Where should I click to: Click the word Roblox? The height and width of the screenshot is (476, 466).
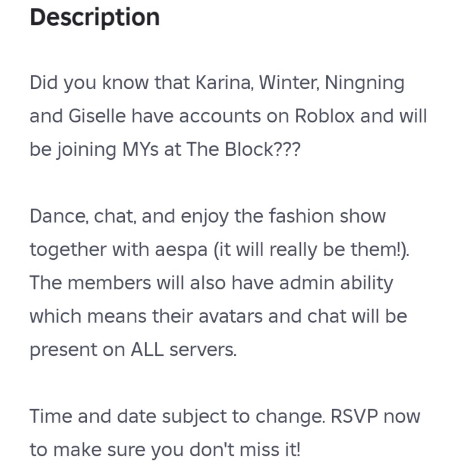(x=324, y=116)
